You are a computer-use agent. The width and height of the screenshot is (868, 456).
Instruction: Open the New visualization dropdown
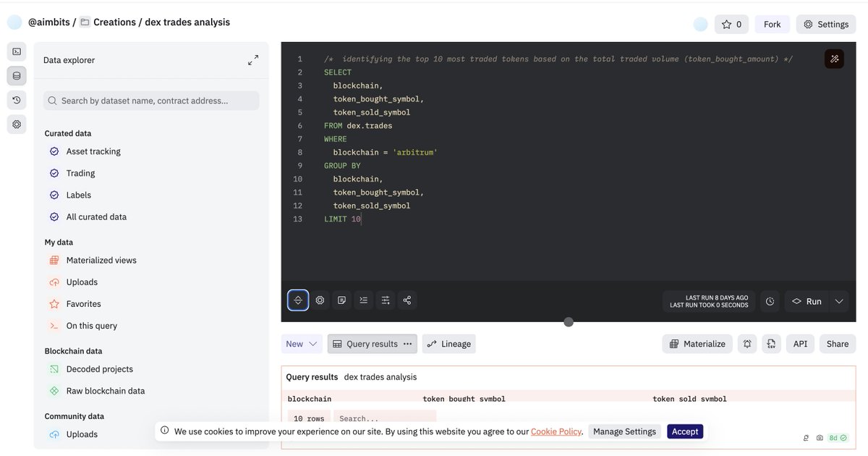tap(302, 344)
